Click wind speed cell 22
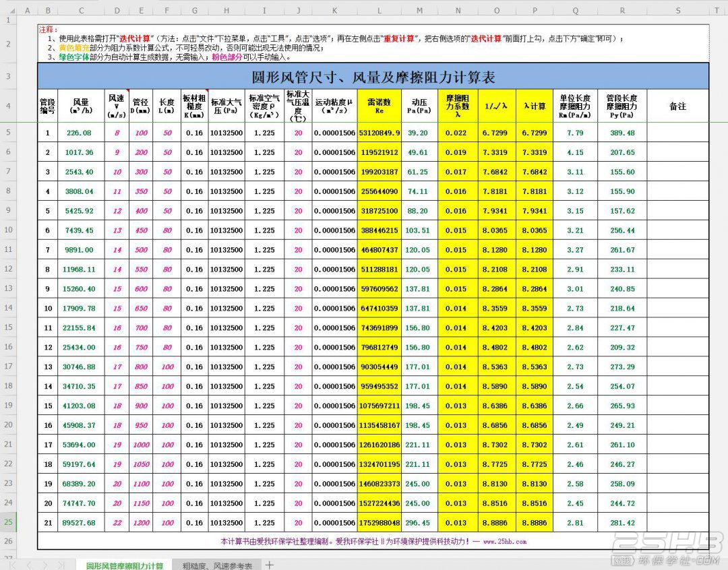 117,523
